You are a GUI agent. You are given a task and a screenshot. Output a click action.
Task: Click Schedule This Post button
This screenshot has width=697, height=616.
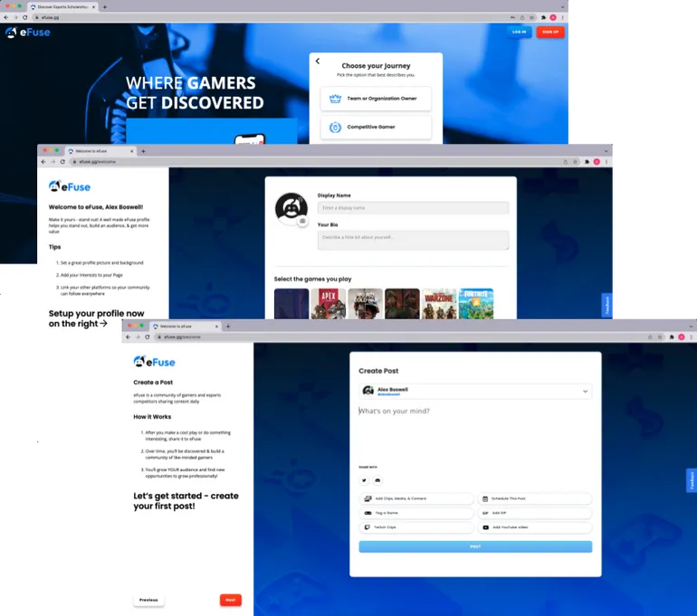535,498
